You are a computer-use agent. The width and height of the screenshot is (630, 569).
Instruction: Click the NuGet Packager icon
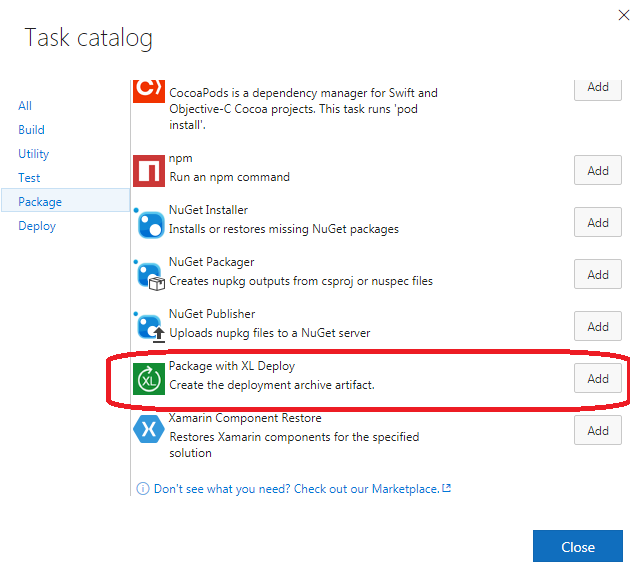149,275
